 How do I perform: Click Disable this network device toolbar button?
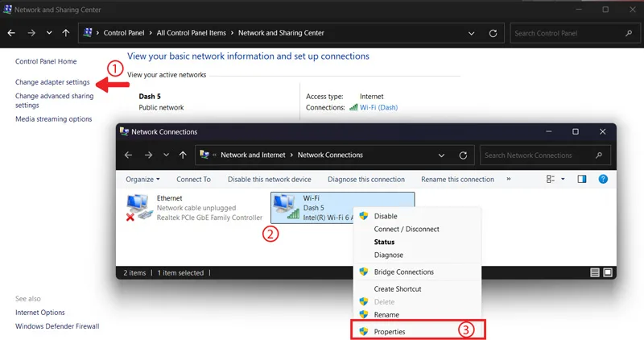270,179
